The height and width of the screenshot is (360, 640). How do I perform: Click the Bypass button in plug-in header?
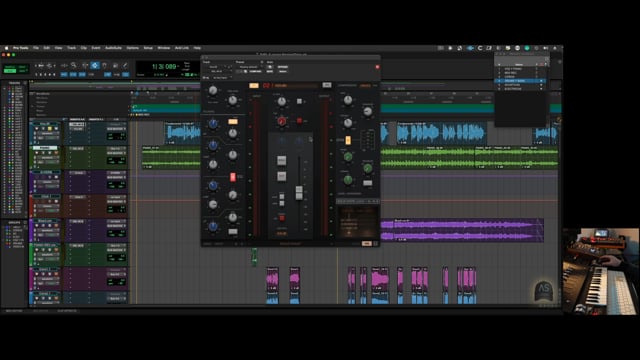[x=282, y=67]
